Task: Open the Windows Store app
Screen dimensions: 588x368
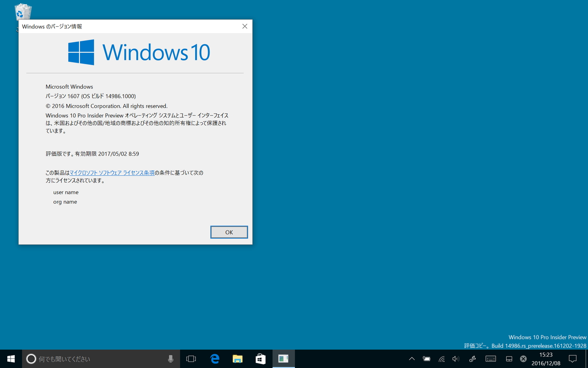Action: [260, 358]
